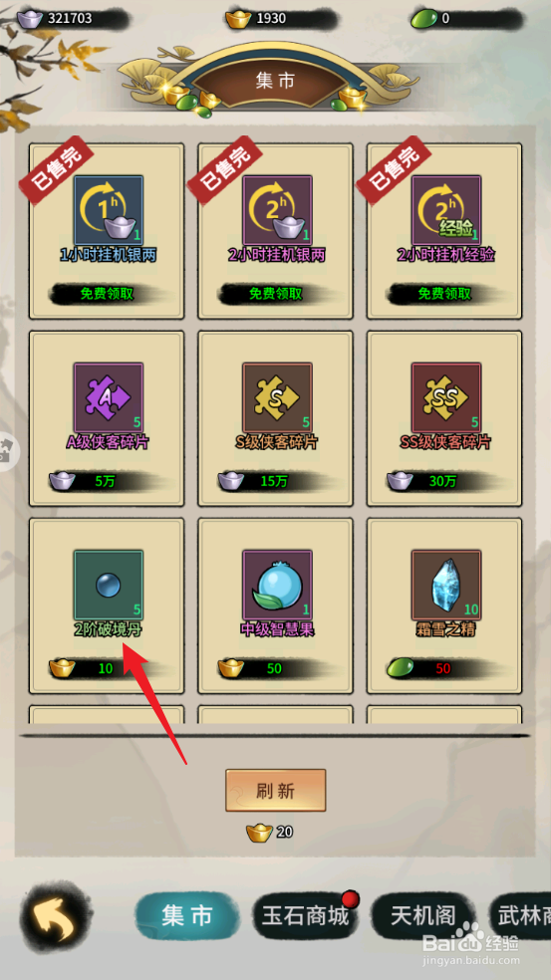Click the 刷新 refresh button
The image size is (551, 980).
coord(276,791)
